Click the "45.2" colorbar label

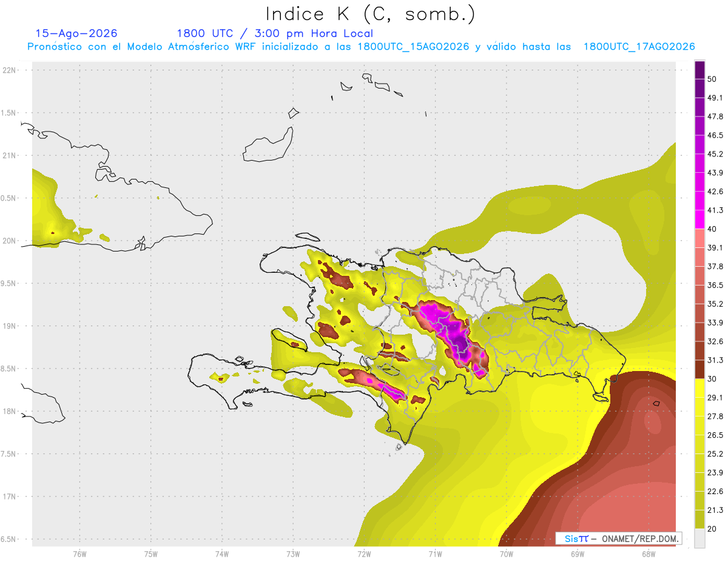(715, 154)
